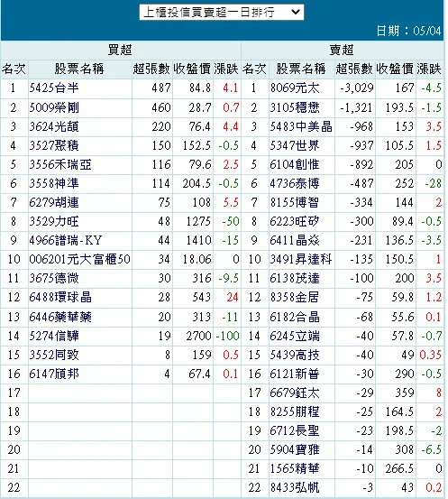Click 力旺 closing price 1275
This screenshot has height=499, width=448.
point(198,221)
